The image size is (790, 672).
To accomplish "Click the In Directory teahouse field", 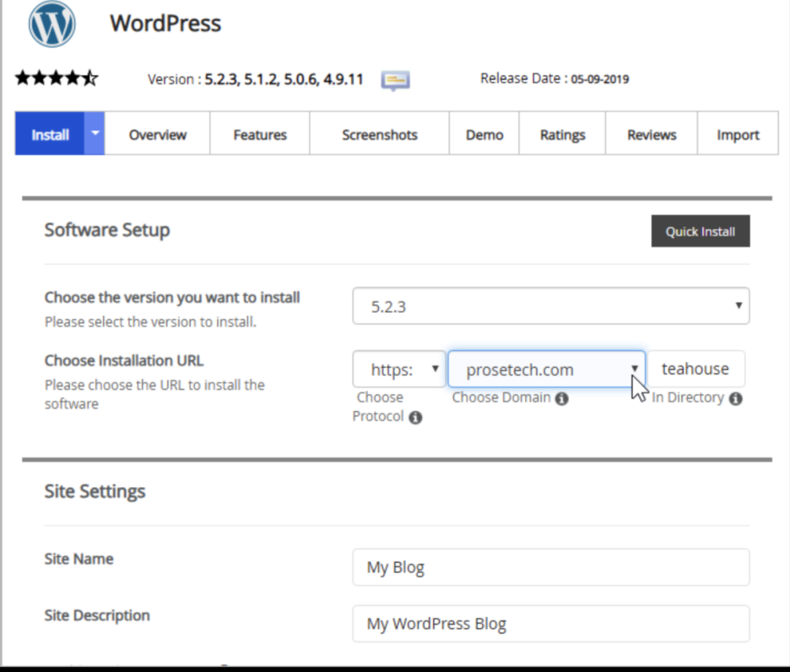I will click(x=696, y=369).
